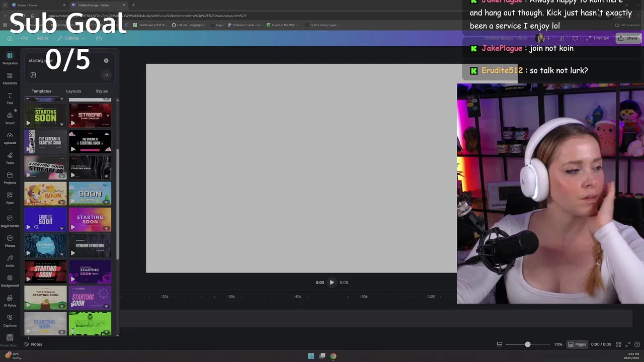Open the Resize menu
Image resolution: width=644 pixels, height=362 pixels.
(42, 38)
